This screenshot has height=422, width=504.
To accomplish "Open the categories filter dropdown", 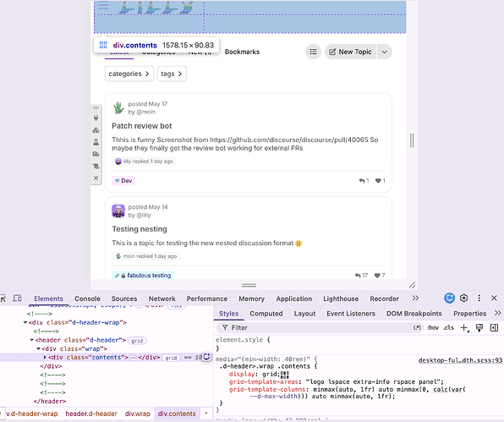I will [x=129, y=74].
